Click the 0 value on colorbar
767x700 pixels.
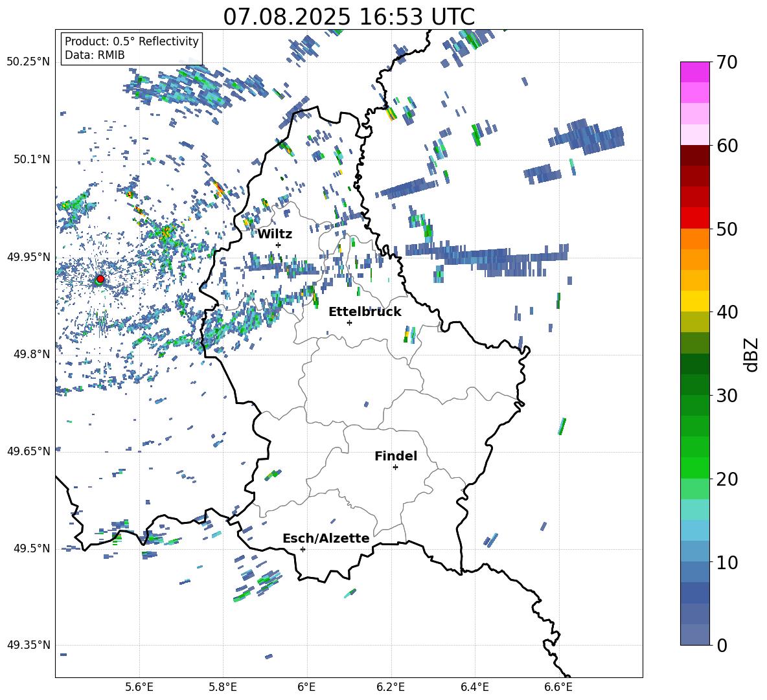[722, 645]
